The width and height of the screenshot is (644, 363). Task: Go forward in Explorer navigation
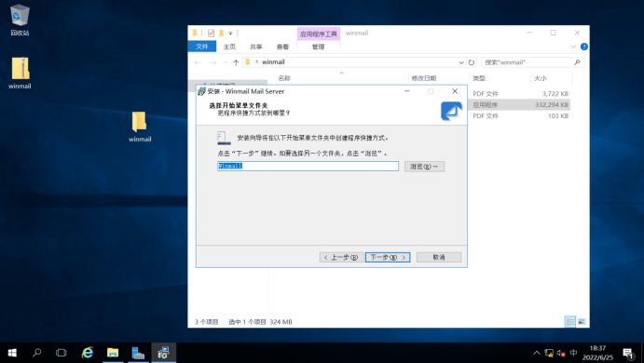(212, 62)
